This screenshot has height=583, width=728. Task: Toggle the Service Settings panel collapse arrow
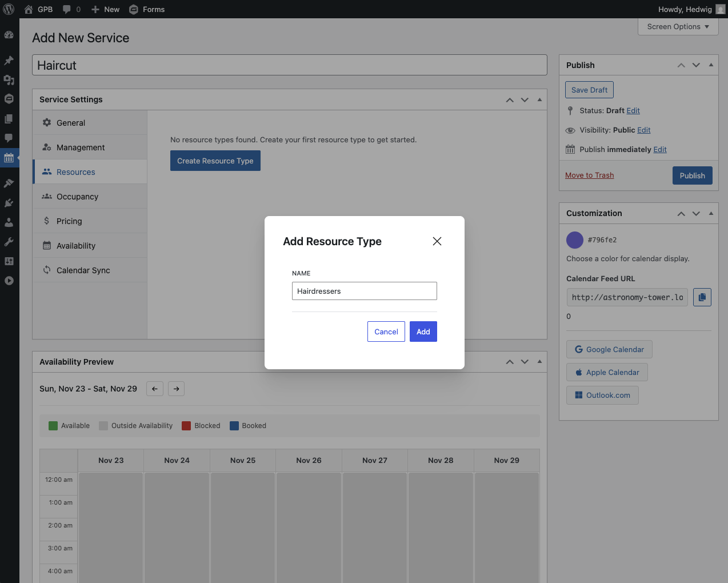click(539, 99)
